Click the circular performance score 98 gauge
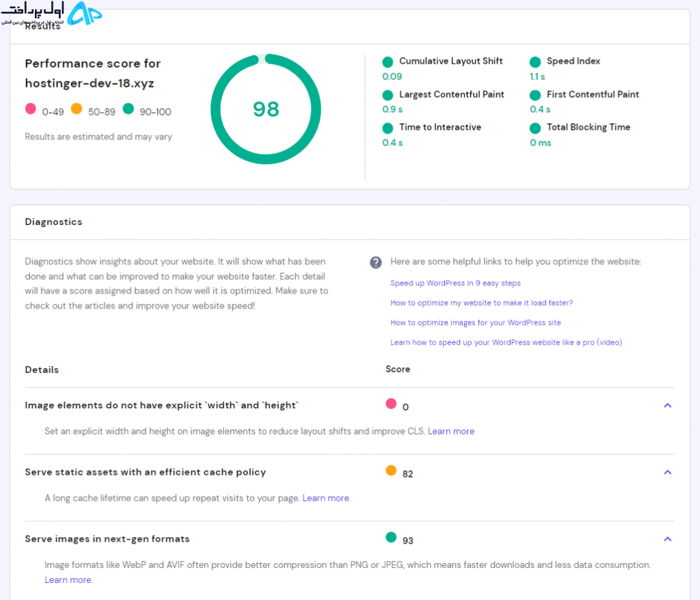This screenshot has width=700, height=600. point(266,109)
